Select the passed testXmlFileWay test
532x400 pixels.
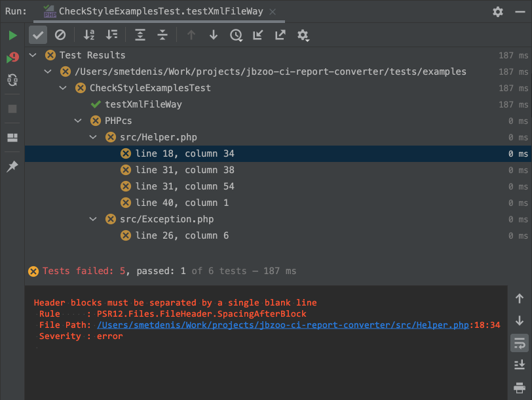(x=278, y=104)
